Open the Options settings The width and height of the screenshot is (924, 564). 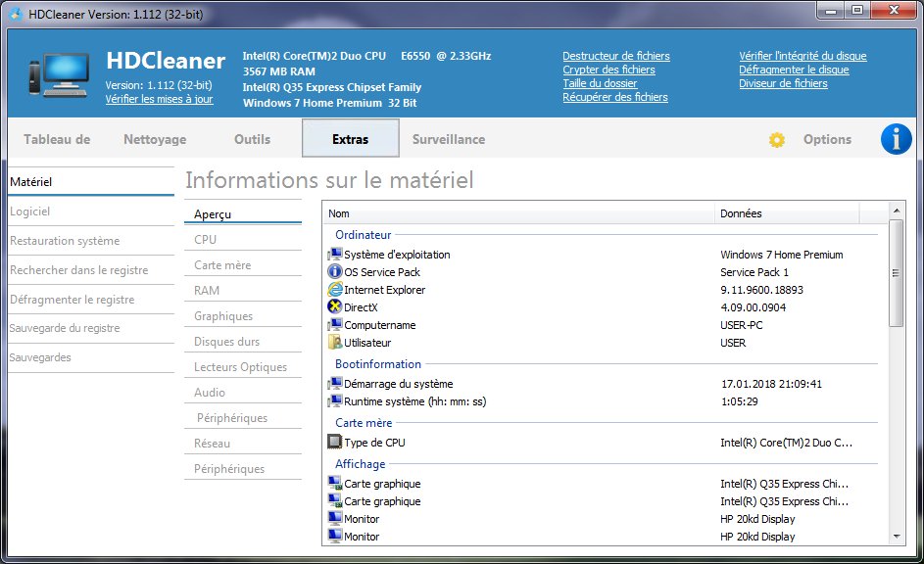827,139
